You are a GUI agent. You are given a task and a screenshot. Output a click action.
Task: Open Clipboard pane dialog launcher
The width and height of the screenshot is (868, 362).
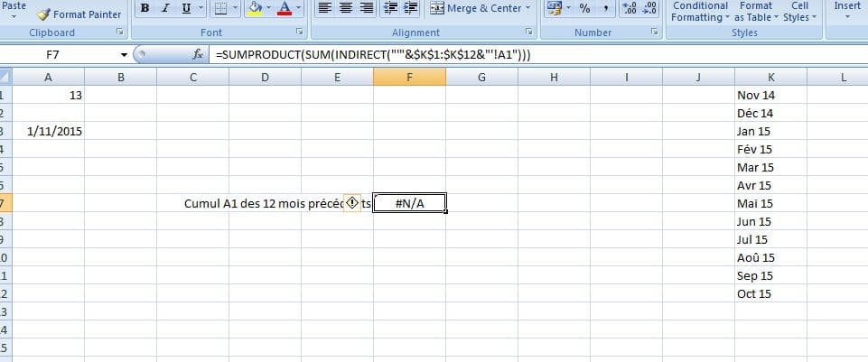[119, 32]
